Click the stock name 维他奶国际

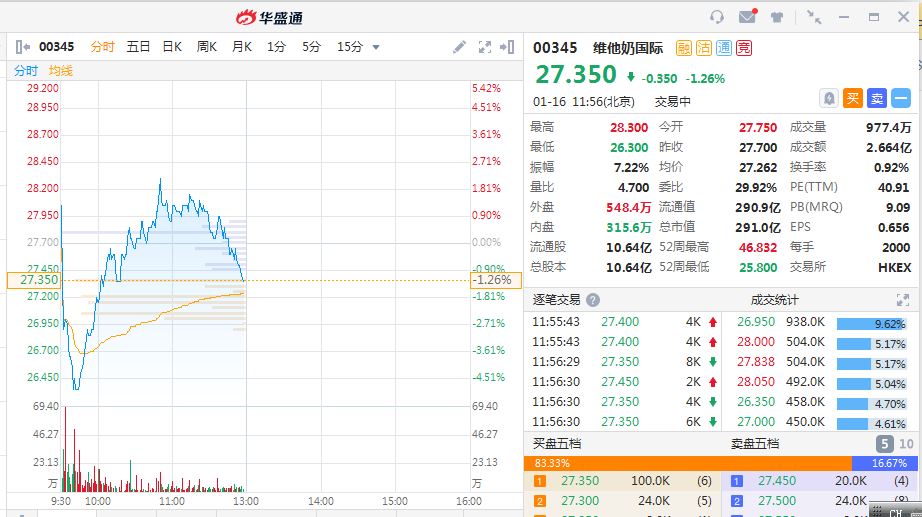(627, 48)
